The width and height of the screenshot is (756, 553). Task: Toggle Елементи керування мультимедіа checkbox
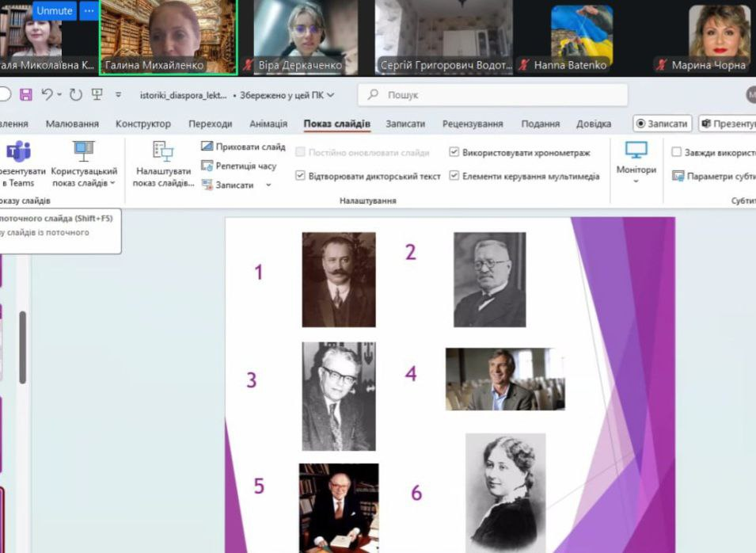click(x=454, y=176)
